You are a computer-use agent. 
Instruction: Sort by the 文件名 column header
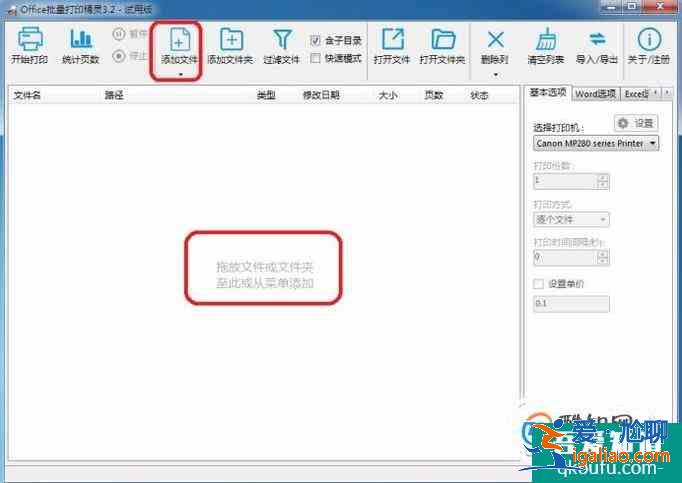(x=27, y=95)
